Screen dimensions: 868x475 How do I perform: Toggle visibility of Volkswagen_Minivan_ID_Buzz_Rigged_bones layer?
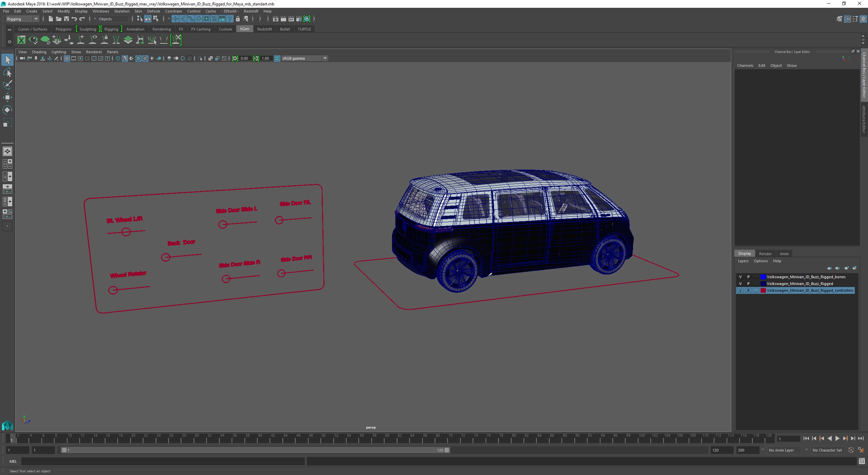(x=740, y=277)
